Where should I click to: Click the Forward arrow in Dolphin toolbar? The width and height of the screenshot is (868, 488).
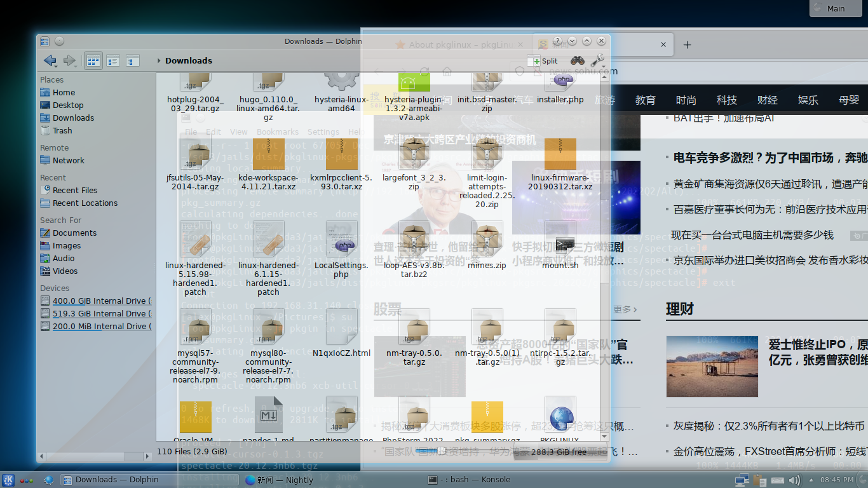click(x=69, y=61)
